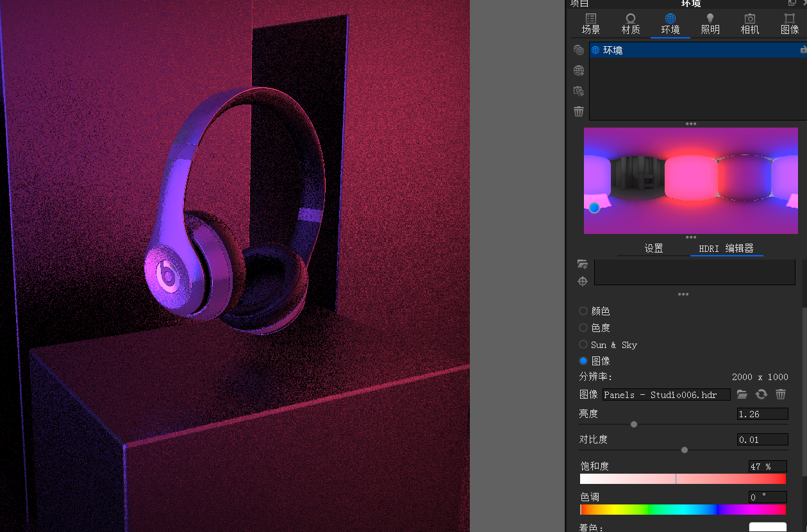Click the empty pin list box
Image resolution: width=807 pixels, height=532 pixels.
pyautogui.click(x=694, y=272)
